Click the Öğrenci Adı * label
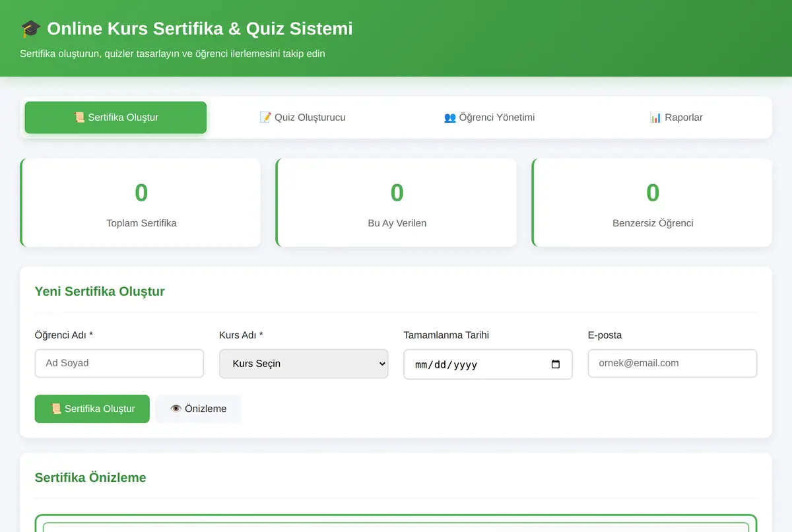This screenshot has width=792, height=532. tap(64, 335)
